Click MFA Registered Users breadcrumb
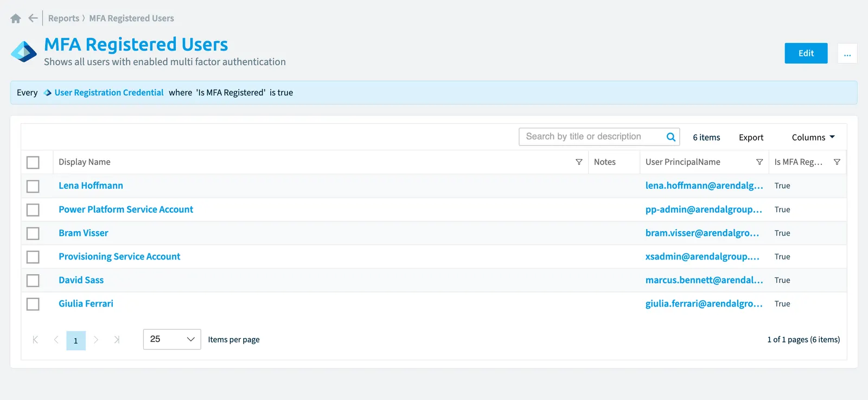 coord(131,18)
